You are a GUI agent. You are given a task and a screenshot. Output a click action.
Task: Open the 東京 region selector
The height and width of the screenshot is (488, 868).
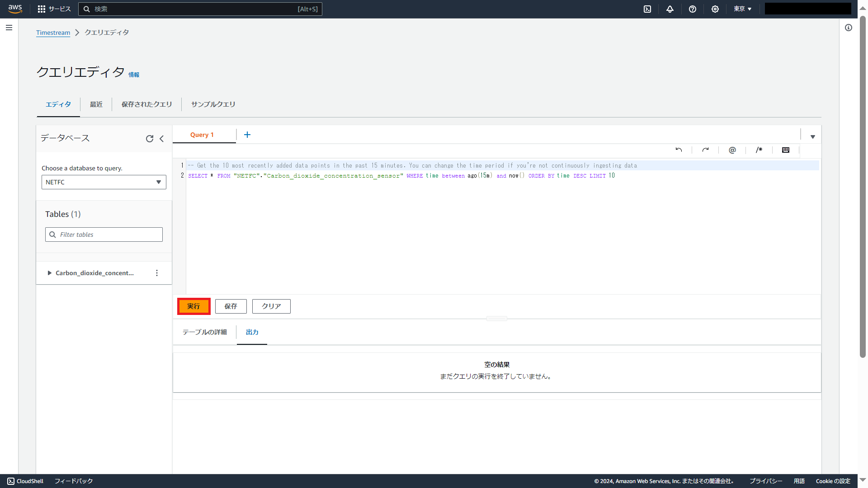743,9
